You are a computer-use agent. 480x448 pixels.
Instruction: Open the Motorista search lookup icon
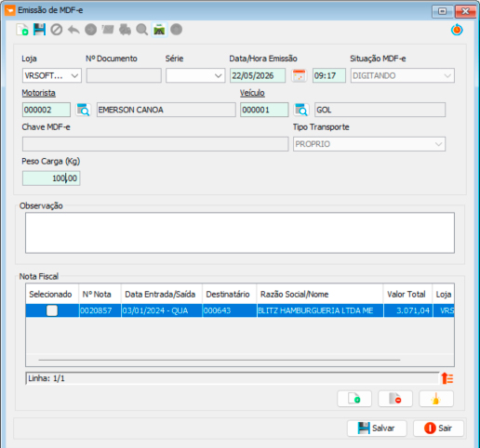pos(84,110)
